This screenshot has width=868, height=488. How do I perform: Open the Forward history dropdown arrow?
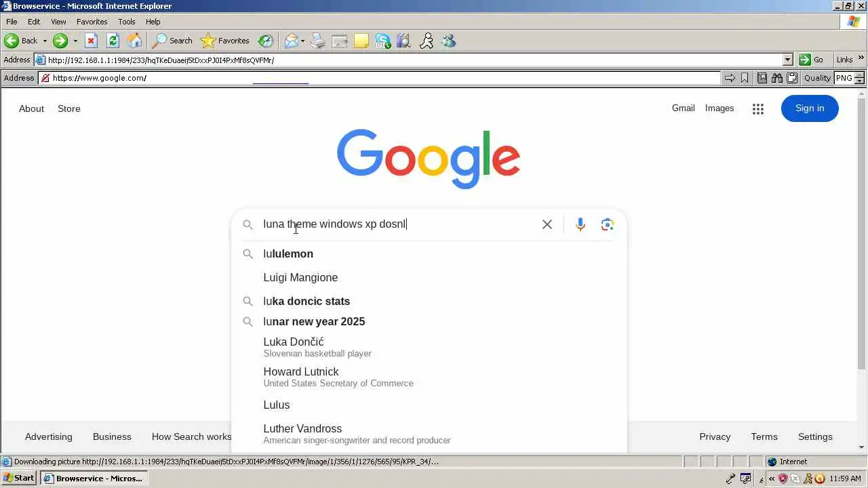(x=75, y=41)
